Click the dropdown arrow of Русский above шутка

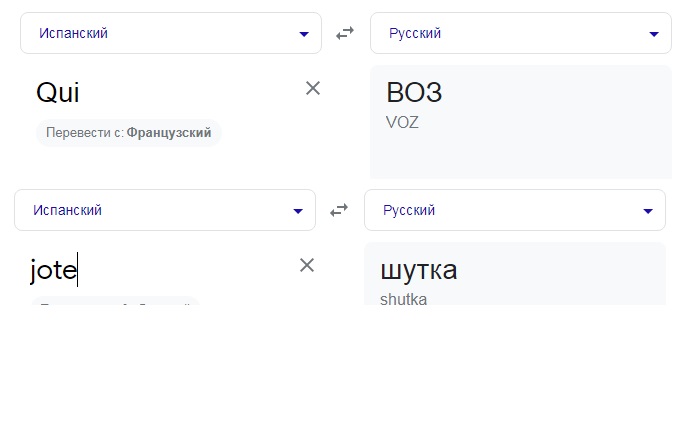click(x=648, y=211)
